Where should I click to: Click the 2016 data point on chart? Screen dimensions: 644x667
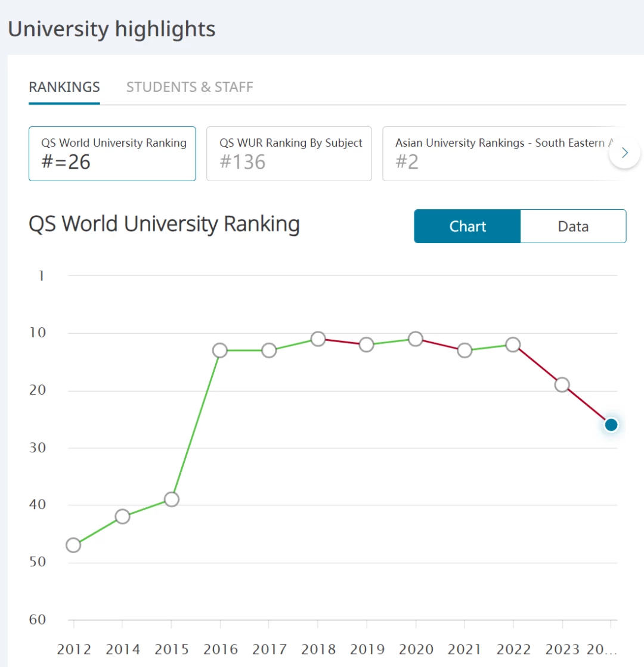220,350
